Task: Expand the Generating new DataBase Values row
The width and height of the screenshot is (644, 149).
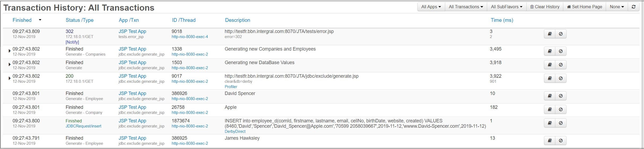Action: [x=10, y=64]
